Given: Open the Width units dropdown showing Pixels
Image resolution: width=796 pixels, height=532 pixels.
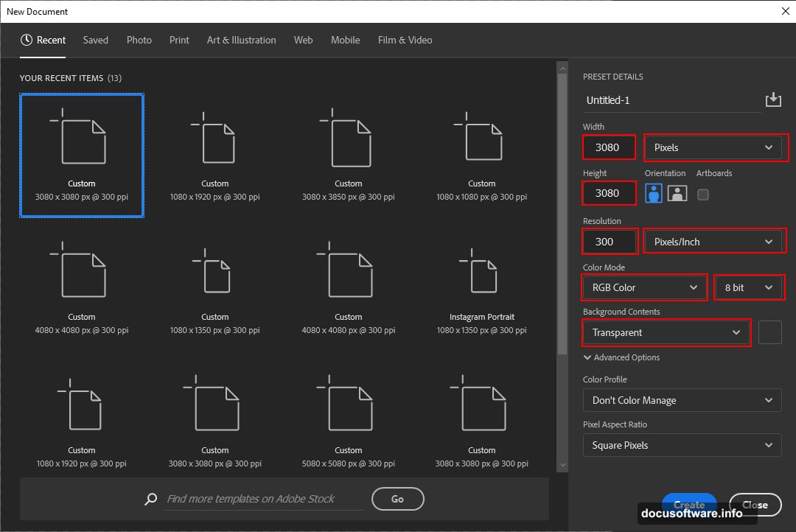Looking at the screenshot, I should click(713, 147).
